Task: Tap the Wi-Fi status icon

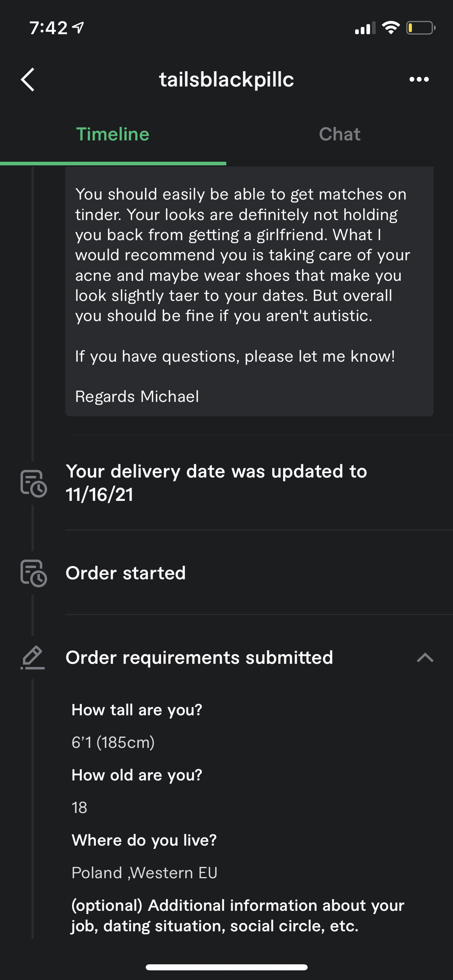Action: tap(391, 28)
